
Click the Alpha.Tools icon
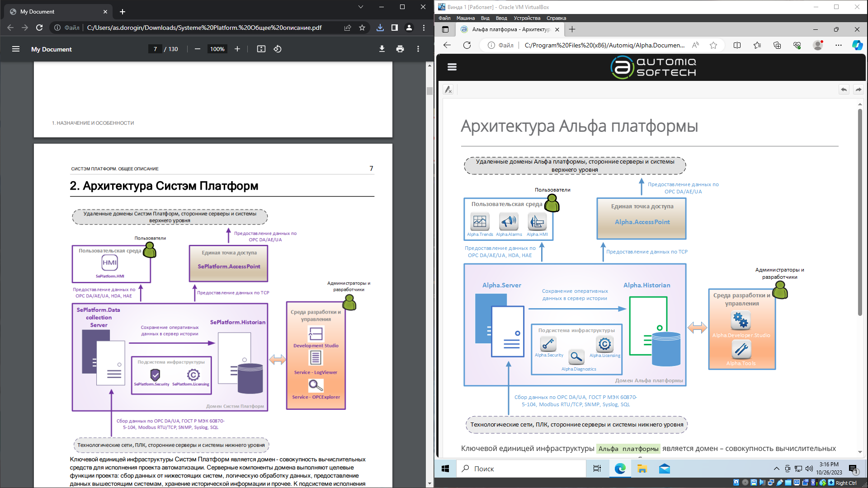[741, 349]
